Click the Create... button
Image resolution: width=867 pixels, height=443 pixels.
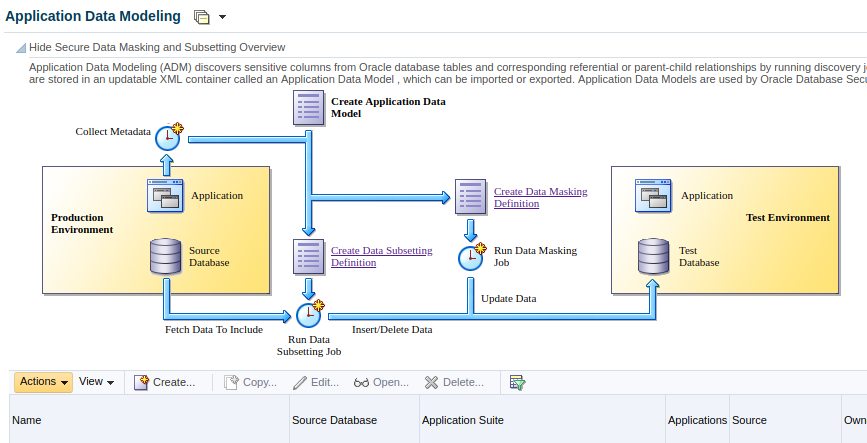[165, 382]
